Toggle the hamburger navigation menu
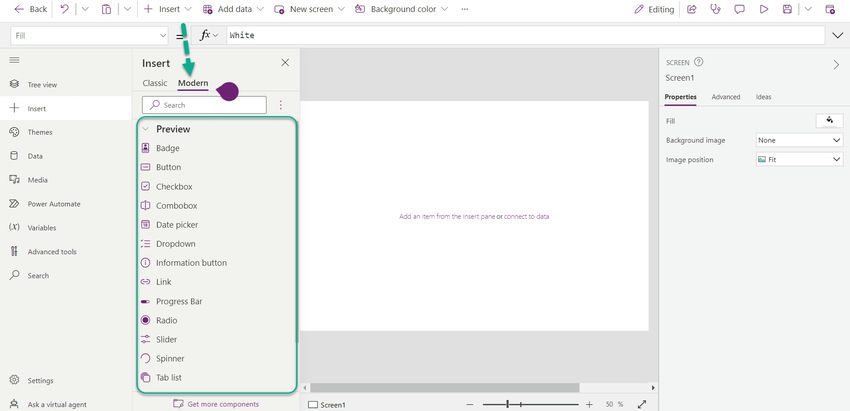 pyautogui.click(x=15, y=60)
